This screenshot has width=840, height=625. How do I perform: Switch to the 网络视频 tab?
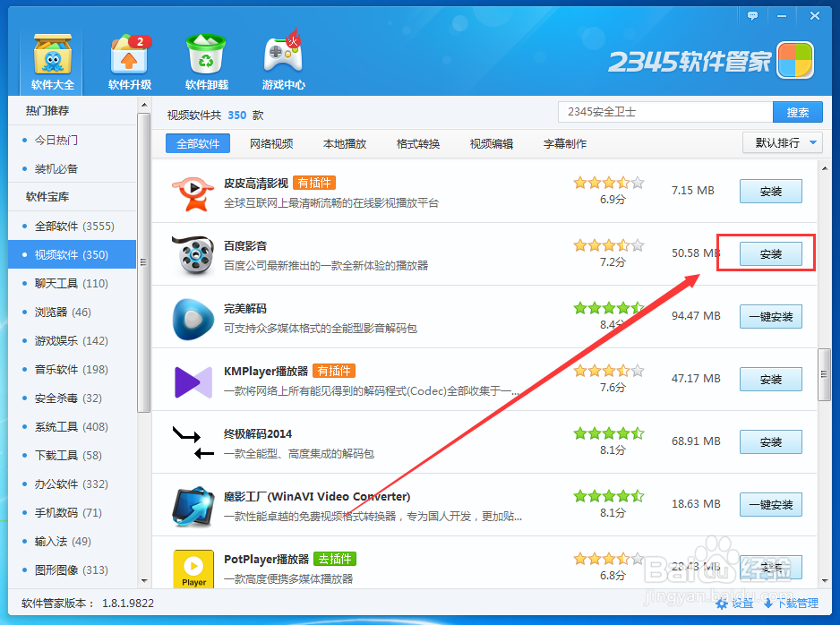[x=271, y=143]
